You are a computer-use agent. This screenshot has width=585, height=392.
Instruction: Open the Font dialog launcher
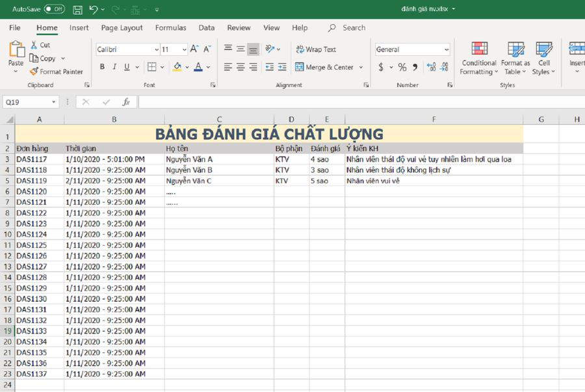point(213,85)
